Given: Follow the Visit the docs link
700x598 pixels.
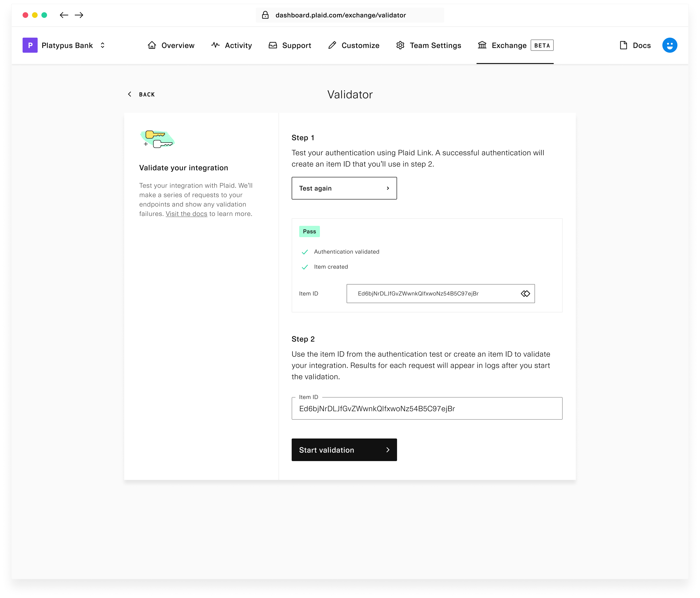Looking at the screenshot, I should pyautogui.click(x=187, y=214).
